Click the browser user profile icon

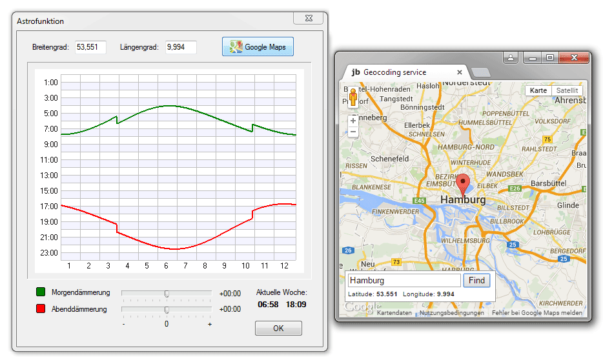[511, 57]
